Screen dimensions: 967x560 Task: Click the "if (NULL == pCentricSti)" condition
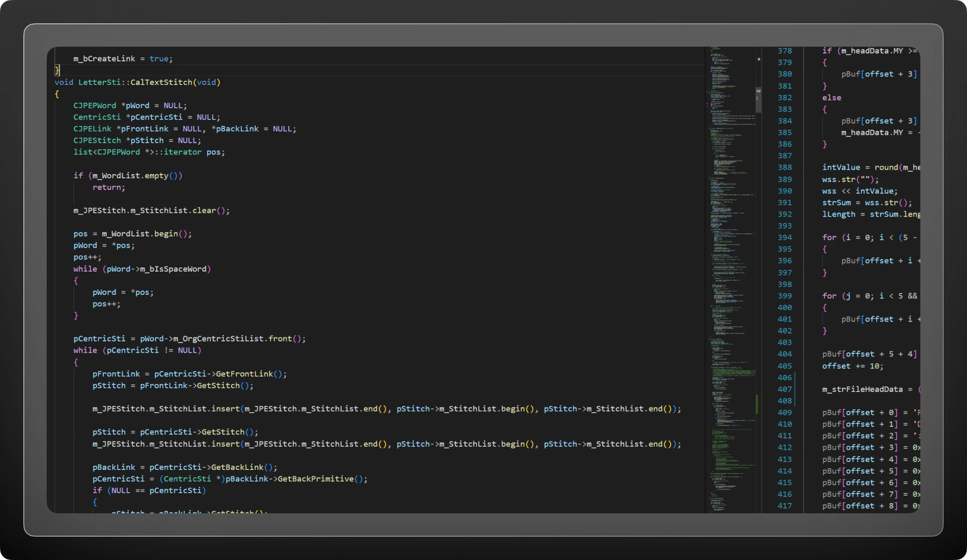point(149,490)
